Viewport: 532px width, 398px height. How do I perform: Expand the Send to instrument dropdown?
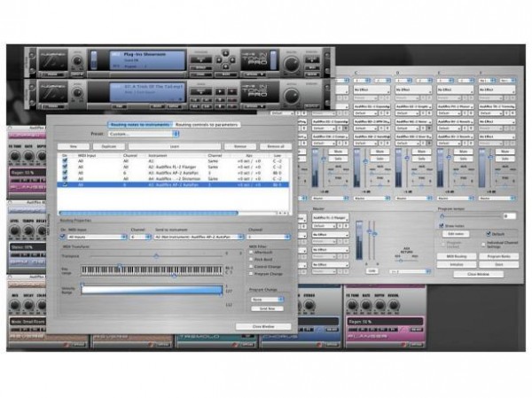tap(197, 238)
